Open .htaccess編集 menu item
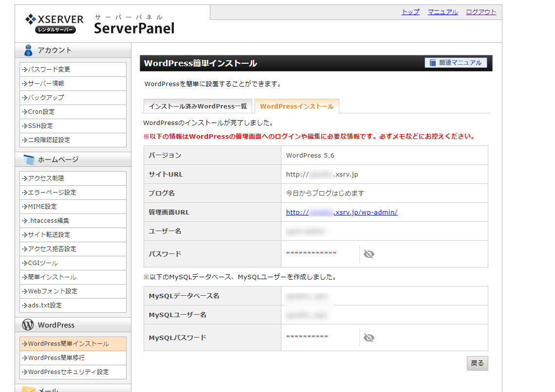This screenshot has width=555, height=392. pyautogui.click(x=73, y=221)
